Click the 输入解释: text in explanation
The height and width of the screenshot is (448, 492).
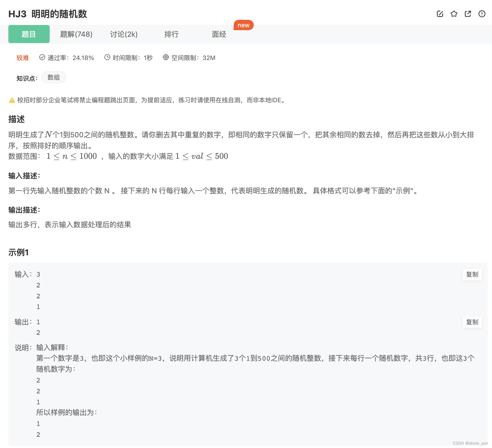tap(52, 347)
